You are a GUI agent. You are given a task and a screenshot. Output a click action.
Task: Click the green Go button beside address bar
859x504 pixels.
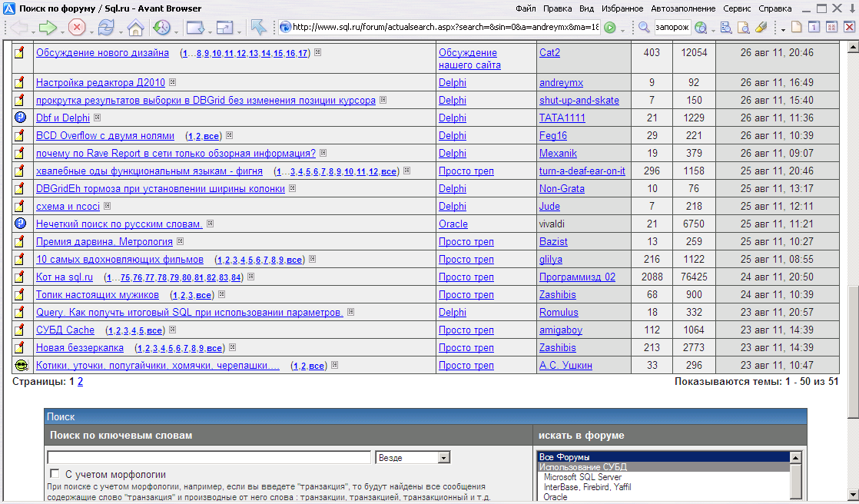click(x=610, y=28)
